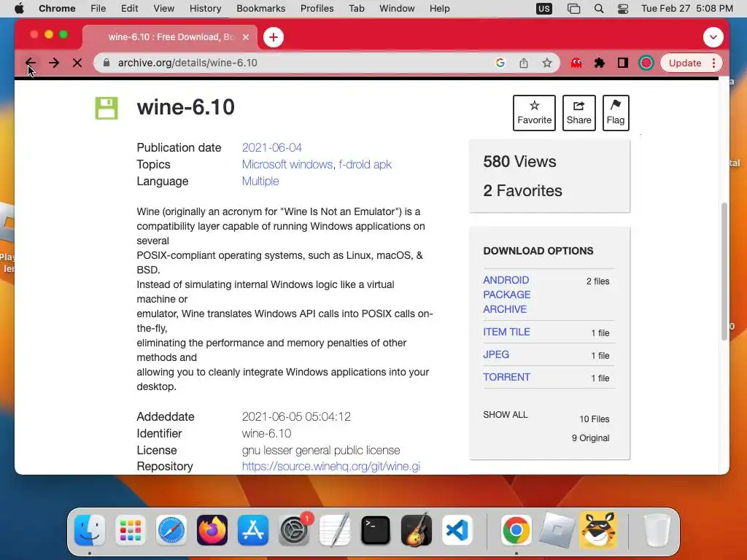747x560 pixels.
Task: Expand ANDROID PACKAGE ARCHIVE download option
Action: 507,295
